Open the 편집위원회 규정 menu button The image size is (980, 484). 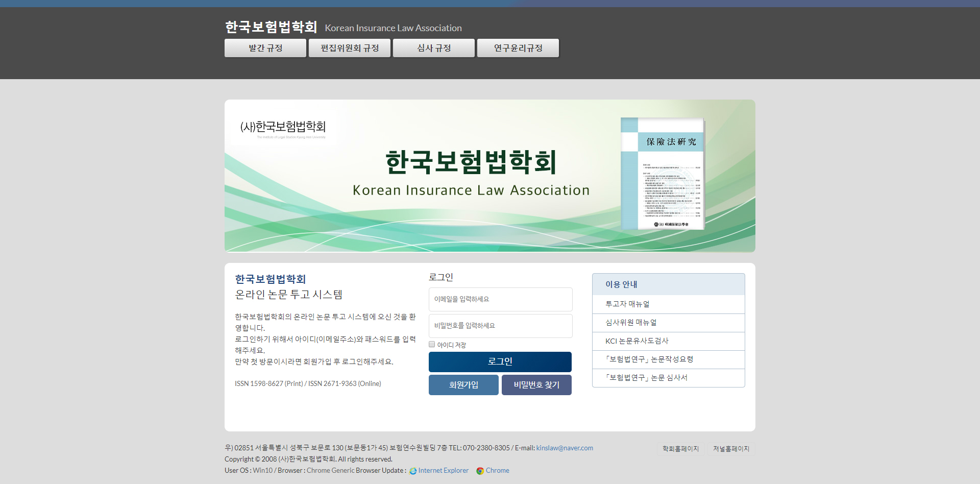[350, 48]
